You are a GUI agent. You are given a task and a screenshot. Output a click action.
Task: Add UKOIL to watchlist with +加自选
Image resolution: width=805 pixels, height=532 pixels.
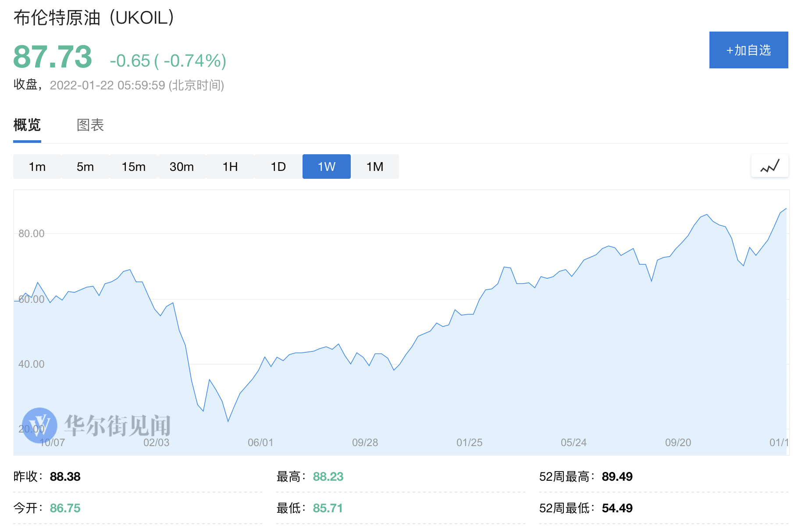[748, 50]
